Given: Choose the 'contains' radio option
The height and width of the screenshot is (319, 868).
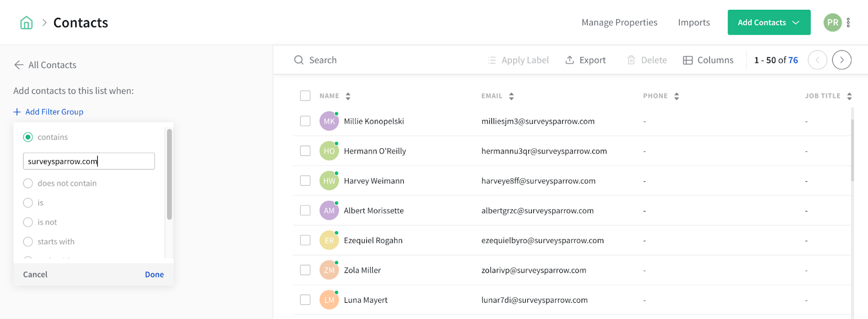Looking at the screenshot, I should (x=28, y=137).
